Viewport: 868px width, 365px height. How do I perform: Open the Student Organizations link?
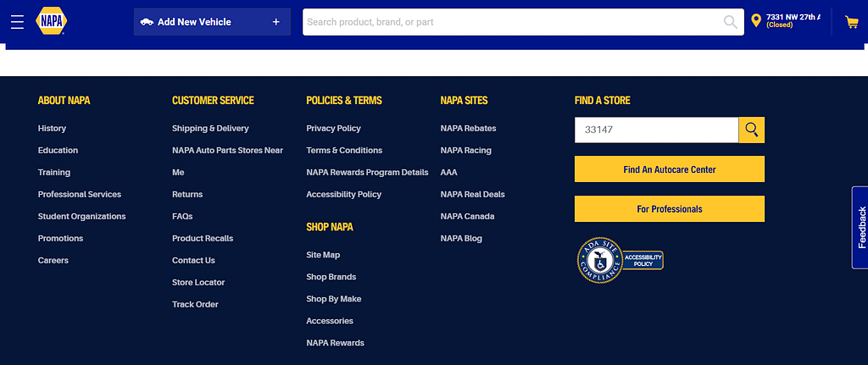pyautogui.click(x=82, y=216)
